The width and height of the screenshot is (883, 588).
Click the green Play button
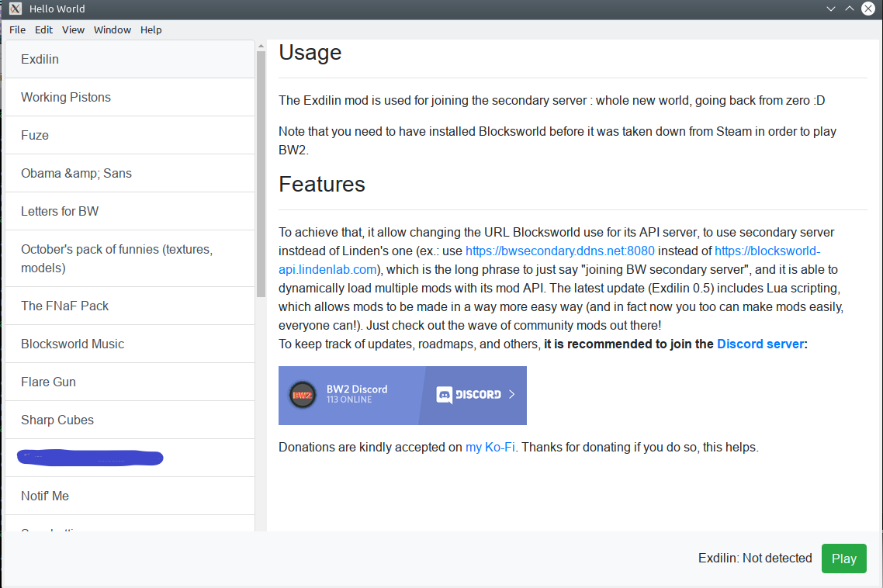tap(843, 559)
